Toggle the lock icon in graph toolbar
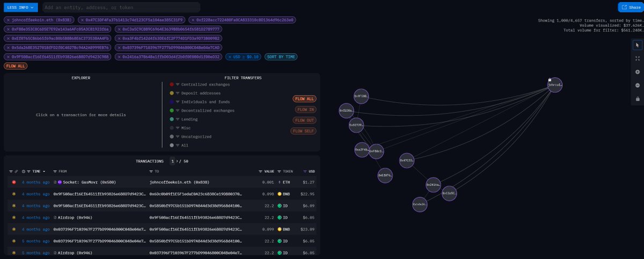The image size is (644, 259). coord(637,99)
